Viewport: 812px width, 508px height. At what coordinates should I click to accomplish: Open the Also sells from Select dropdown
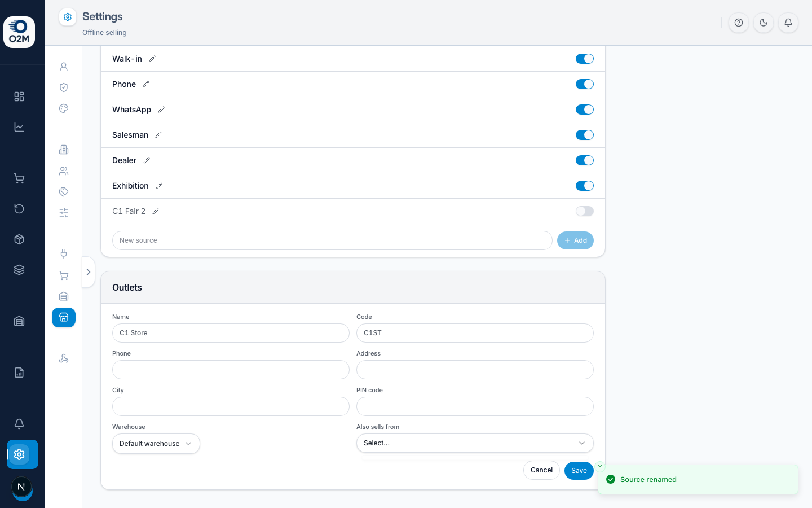tap(475, 443)
